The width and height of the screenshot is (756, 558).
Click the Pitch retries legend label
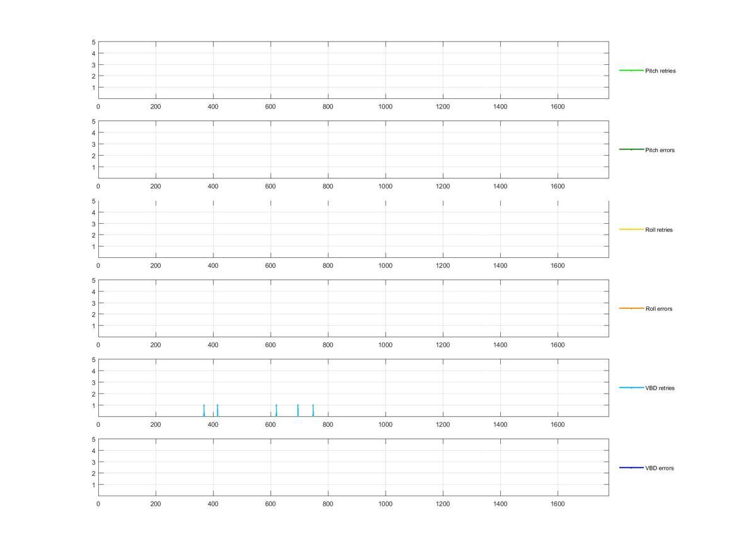[x=660, y=71]
